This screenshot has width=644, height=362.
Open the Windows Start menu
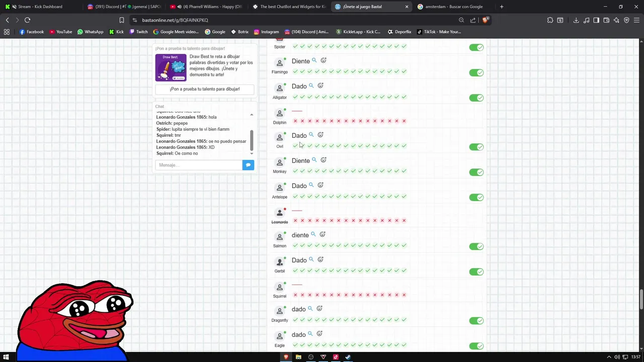click(x=7, y=357)
